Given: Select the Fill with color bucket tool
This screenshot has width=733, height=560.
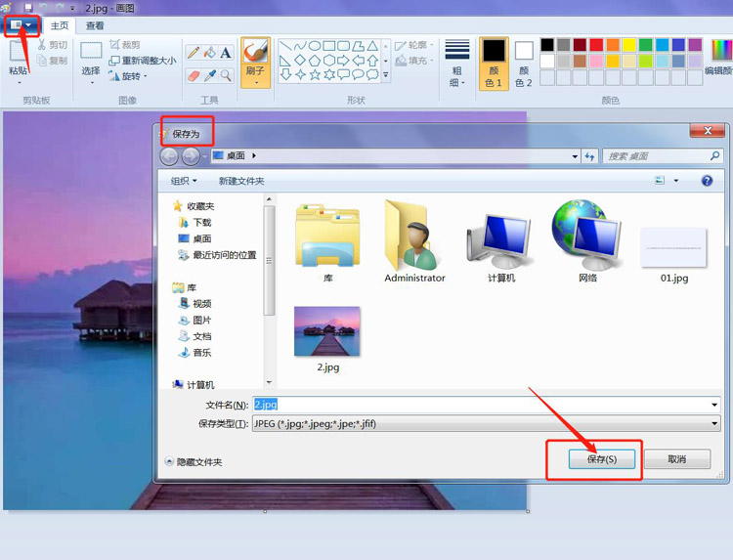Looking at the screenshot, I should coord(209,53).
